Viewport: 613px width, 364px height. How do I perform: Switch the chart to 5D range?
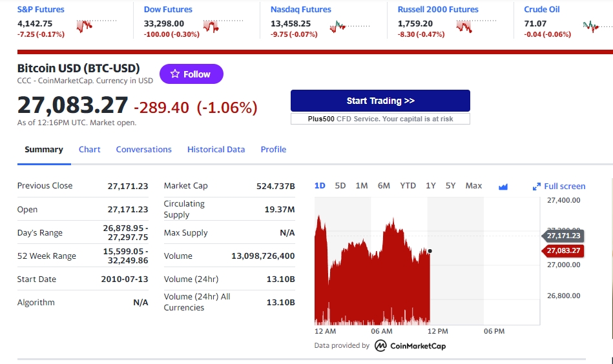[340, 186]
